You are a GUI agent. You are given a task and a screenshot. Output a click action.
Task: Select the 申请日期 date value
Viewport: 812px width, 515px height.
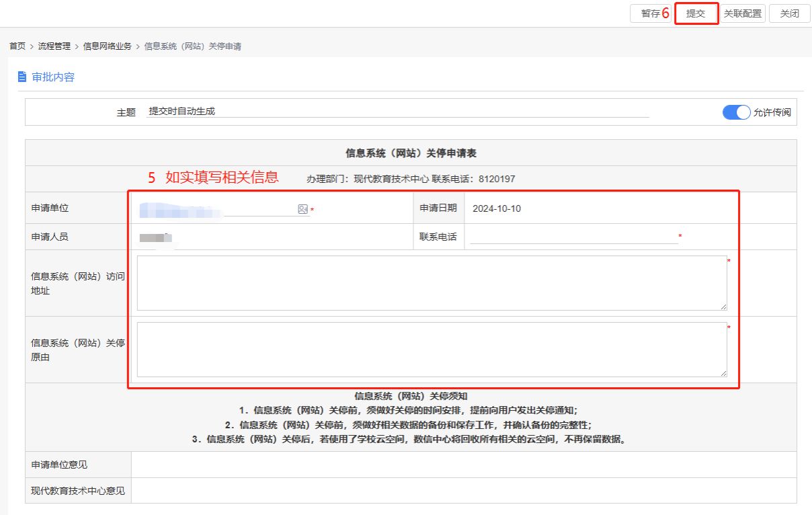point(497,208)
